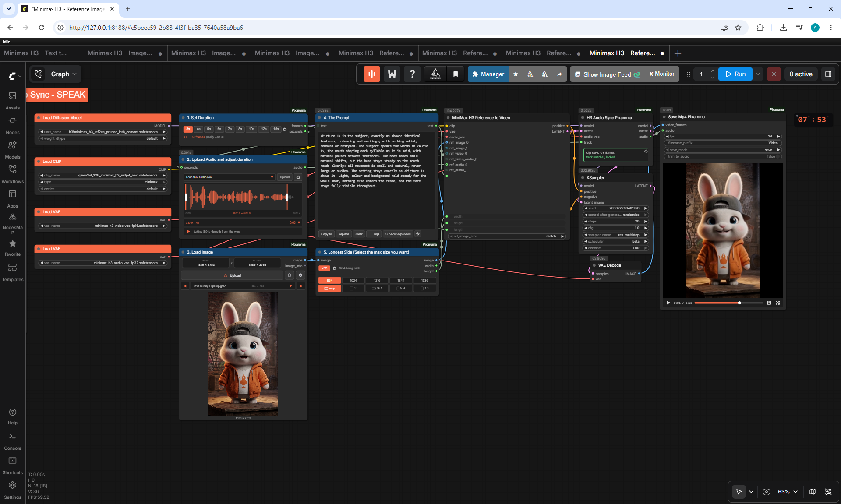Open the Pixa Bunny HipHop.jpeg image dropdown
Image resolution: width=841 pixels, height=504 pixels.
click(243, 286)
